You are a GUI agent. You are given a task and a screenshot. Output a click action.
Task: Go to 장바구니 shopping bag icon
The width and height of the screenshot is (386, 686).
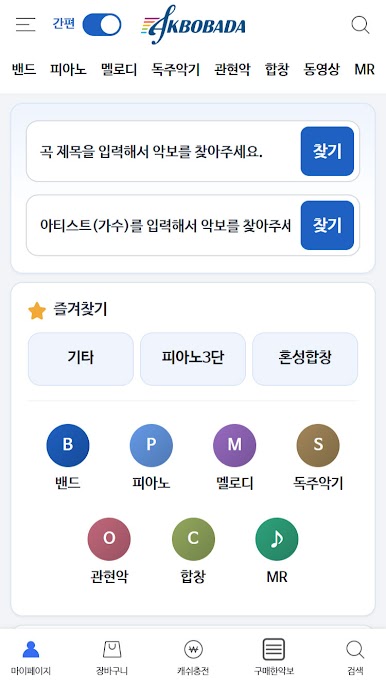point(112,650)
